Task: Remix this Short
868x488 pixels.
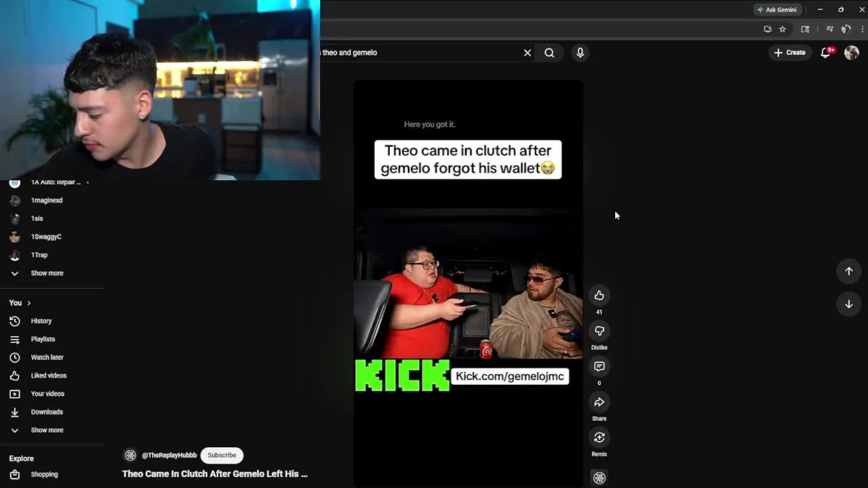Action: (599, 438)
